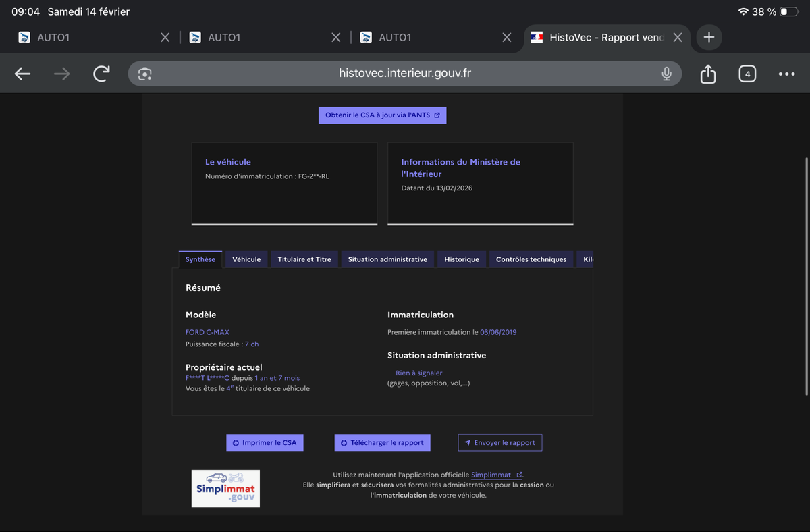
Task: Close the HistoVec browser tab
Action: click(x=678, y=38)
